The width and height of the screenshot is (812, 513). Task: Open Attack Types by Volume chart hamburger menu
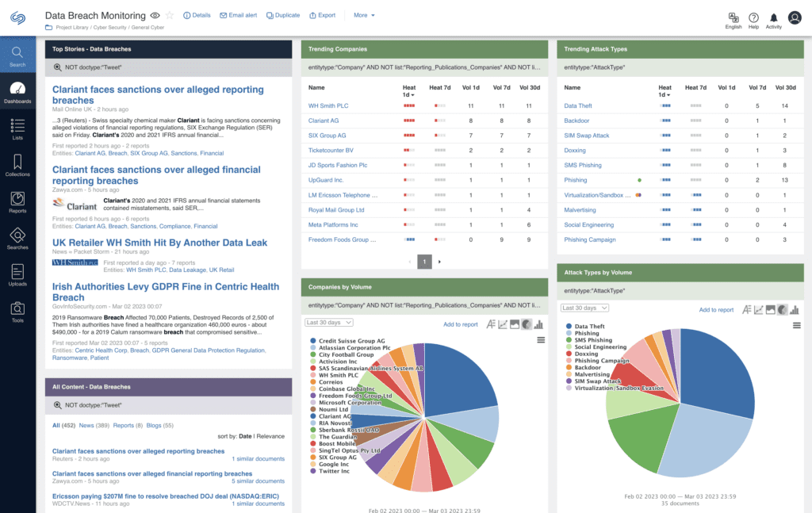click(x=796, y=326)
